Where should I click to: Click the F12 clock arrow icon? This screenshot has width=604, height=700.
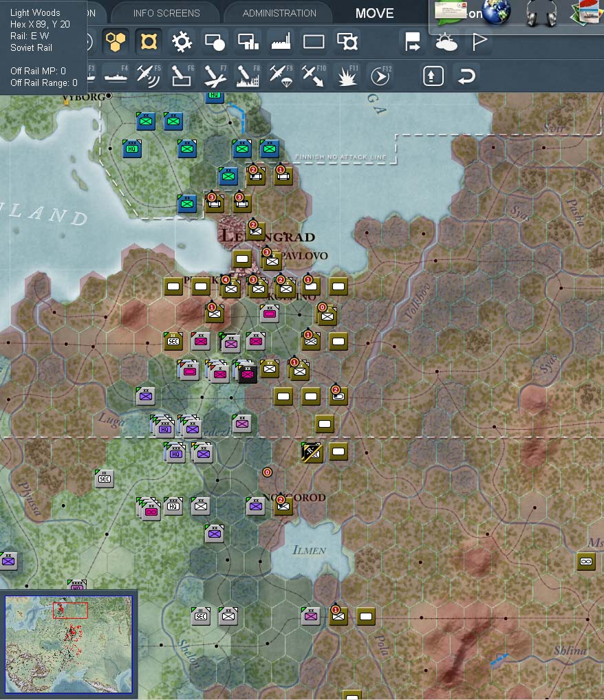[380, 76]
